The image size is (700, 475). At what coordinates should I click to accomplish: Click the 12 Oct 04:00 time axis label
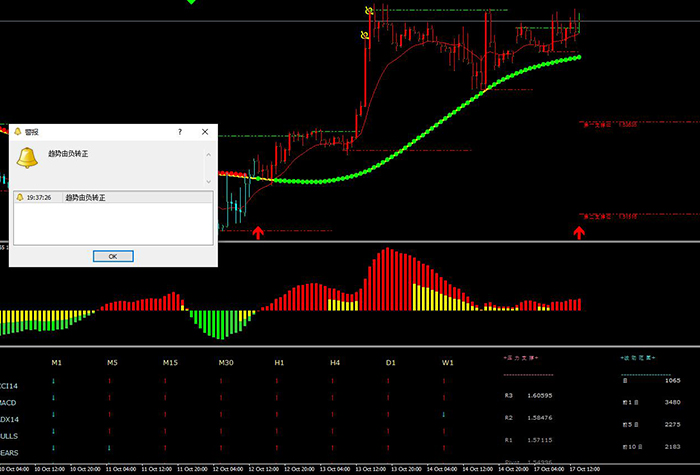click(228, 469)
